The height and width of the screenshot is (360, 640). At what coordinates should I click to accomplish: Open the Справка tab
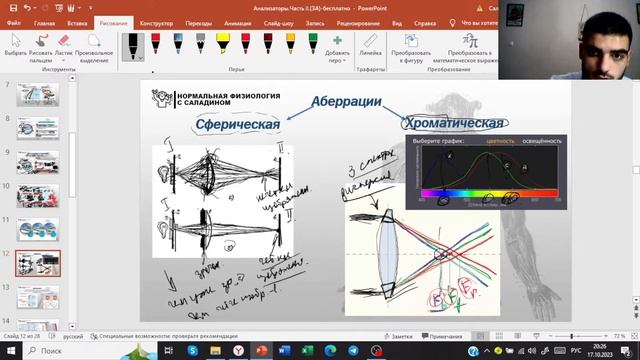425,23
